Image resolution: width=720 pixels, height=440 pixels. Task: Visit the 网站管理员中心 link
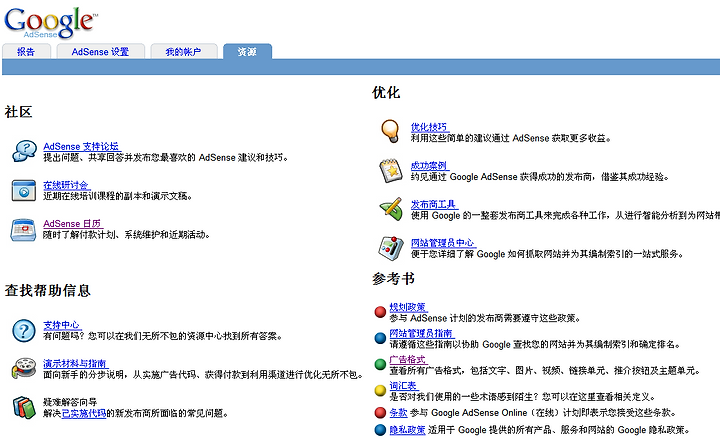(443, 243)
